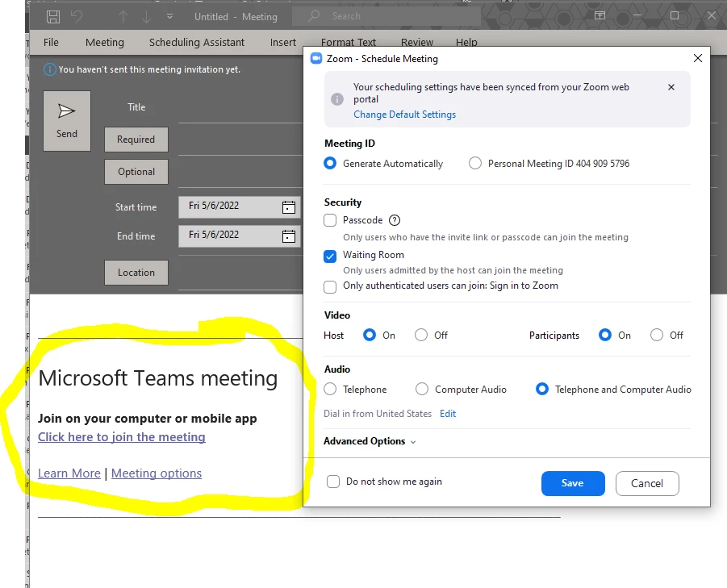727x588 pixels.
Task: Click Cancel in Zoom dialog
Action: pos(647,483)
